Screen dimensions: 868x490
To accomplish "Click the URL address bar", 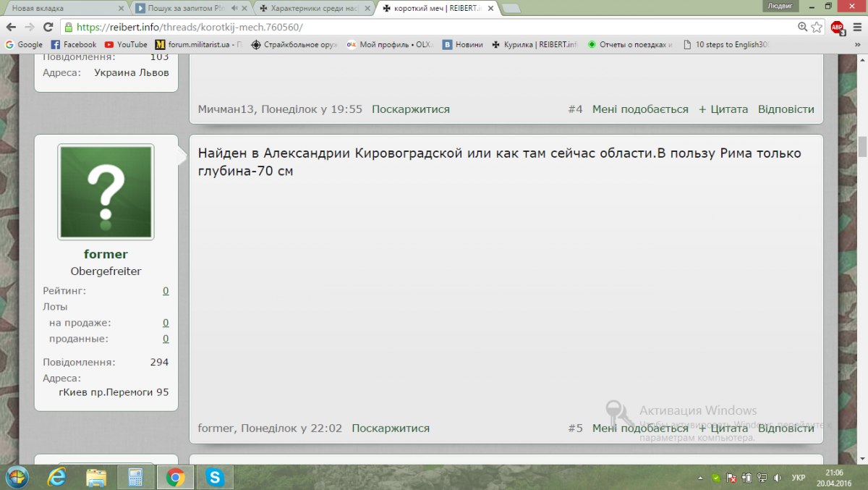I will pyautogui.click(x=434, y=27).
